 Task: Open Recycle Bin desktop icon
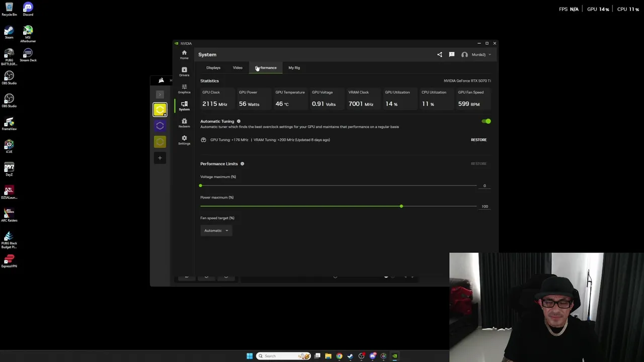tap(9, 9)
